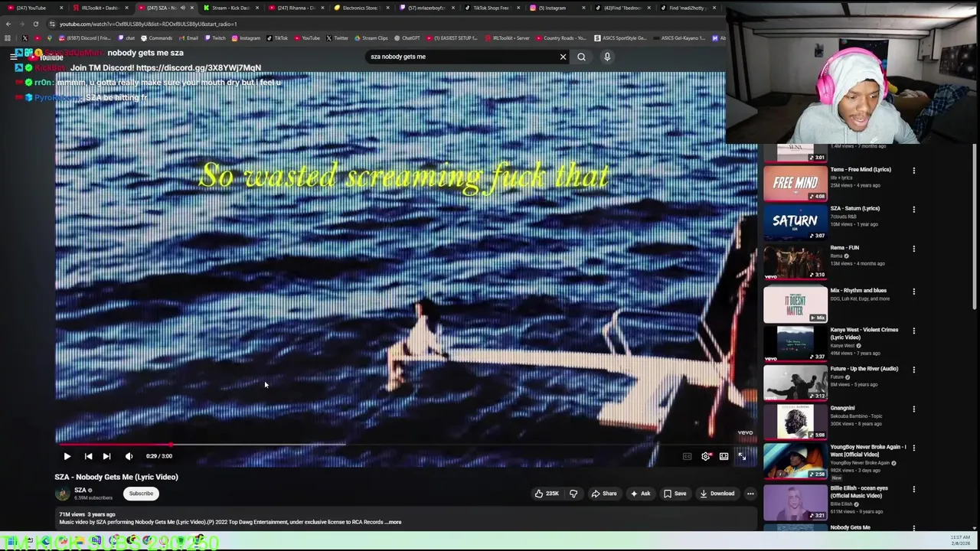This screenshot has width=980, height=551.
Task: Open options for Tems - Free Mind
Action: click(913, 171)
